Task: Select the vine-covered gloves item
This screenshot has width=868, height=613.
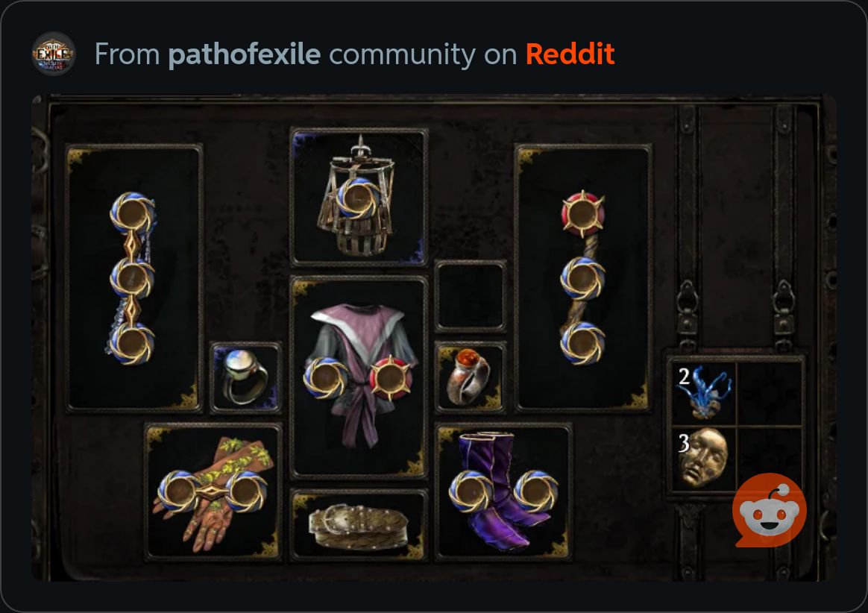Action: click(214, 492)
